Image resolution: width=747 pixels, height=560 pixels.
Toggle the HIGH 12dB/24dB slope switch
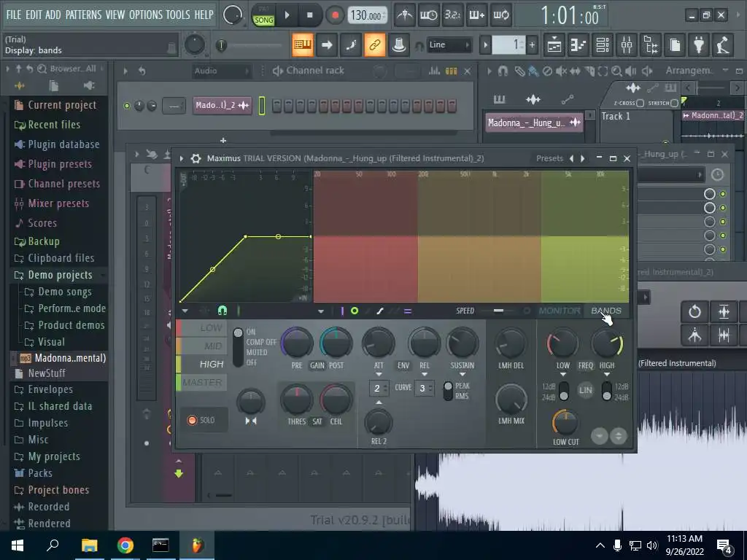click(x=607, y=391)
